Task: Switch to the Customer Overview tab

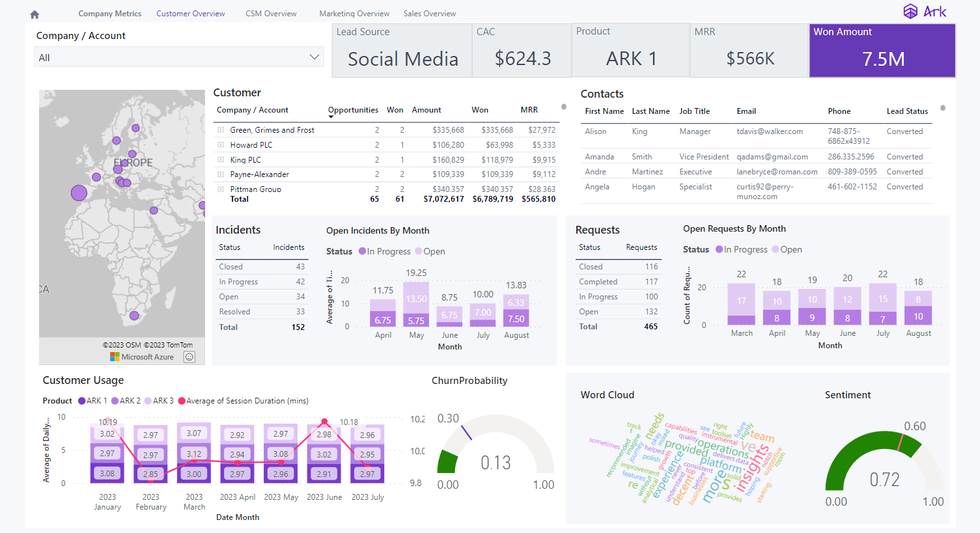Action: (190, 13)
